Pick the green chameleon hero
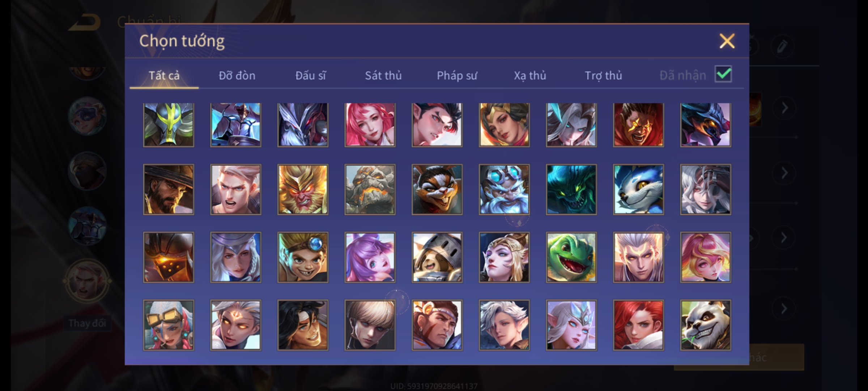 571,257
